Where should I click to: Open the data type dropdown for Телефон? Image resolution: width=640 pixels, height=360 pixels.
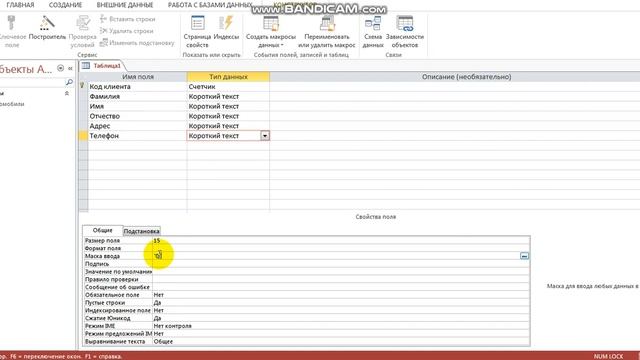click(265, 136)
